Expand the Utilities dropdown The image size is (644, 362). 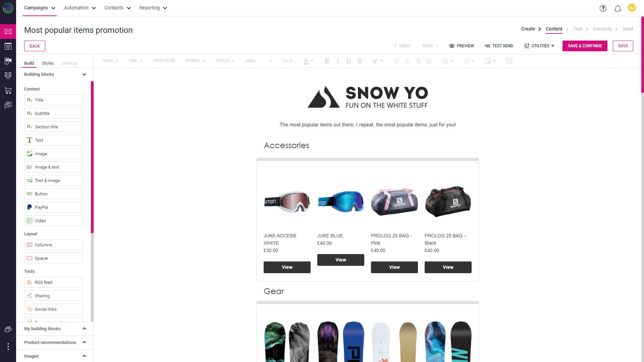539,46
